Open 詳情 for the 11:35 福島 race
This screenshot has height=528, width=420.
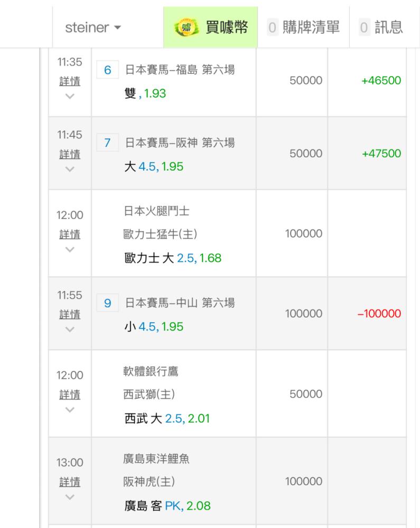(x=70, y=81)
